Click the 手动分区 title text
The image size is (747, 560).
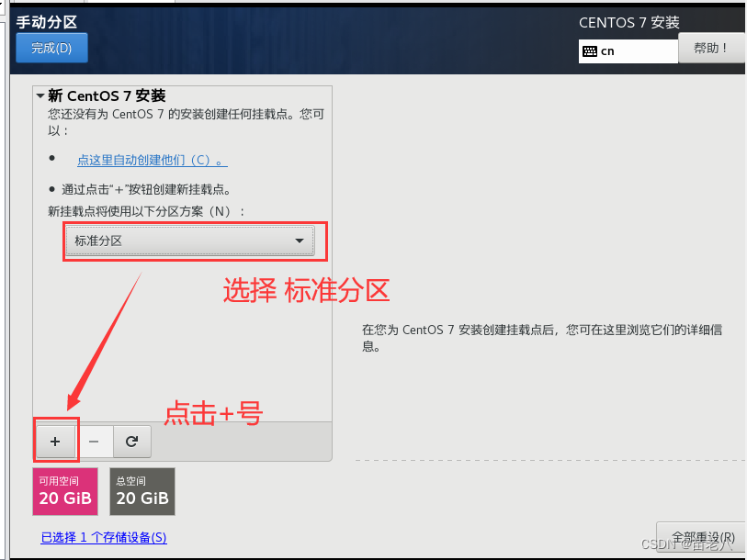[x=47, y=22]
